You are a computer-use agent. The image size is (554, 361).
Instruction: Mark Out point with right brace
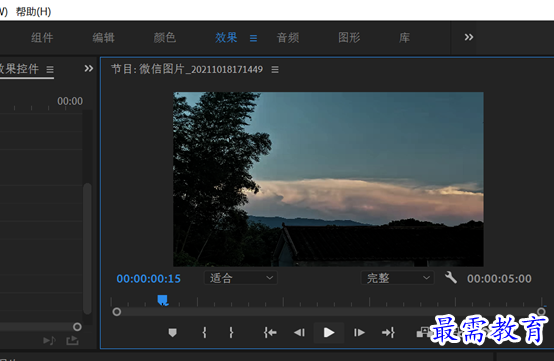[231, 332]
